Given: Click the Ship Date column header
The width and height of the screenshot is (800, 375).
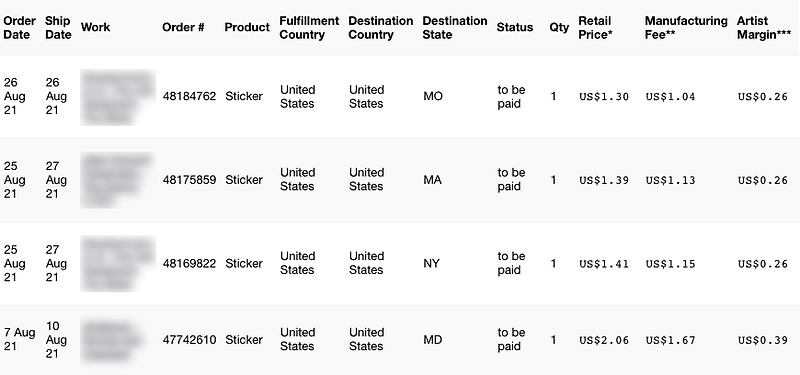Looking at the screenshot, I should click(x=58, y=28).
